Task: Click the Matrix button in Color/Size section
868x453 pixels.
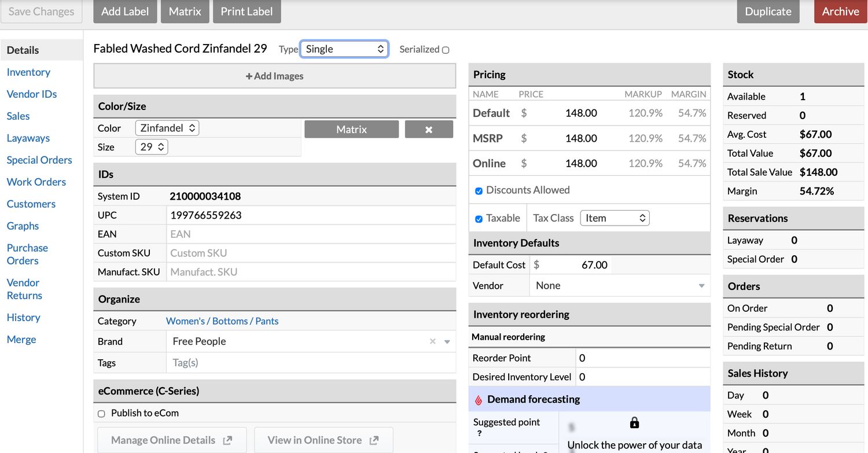Action: point(352,130)
